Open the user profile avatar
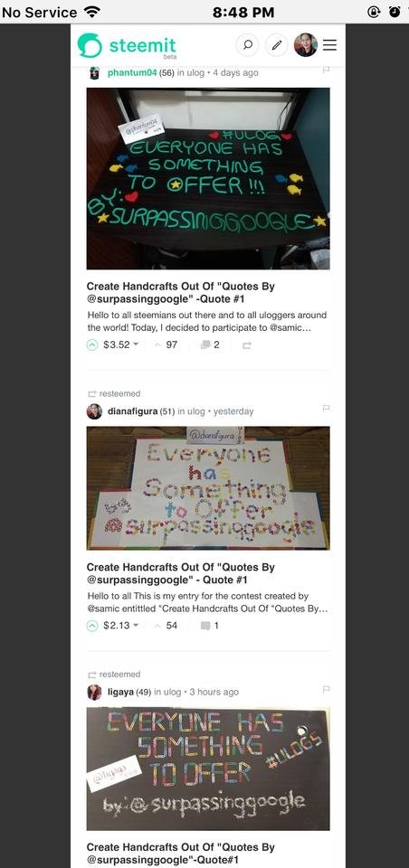This screenshot has height=868, width=409. (305, 45)
